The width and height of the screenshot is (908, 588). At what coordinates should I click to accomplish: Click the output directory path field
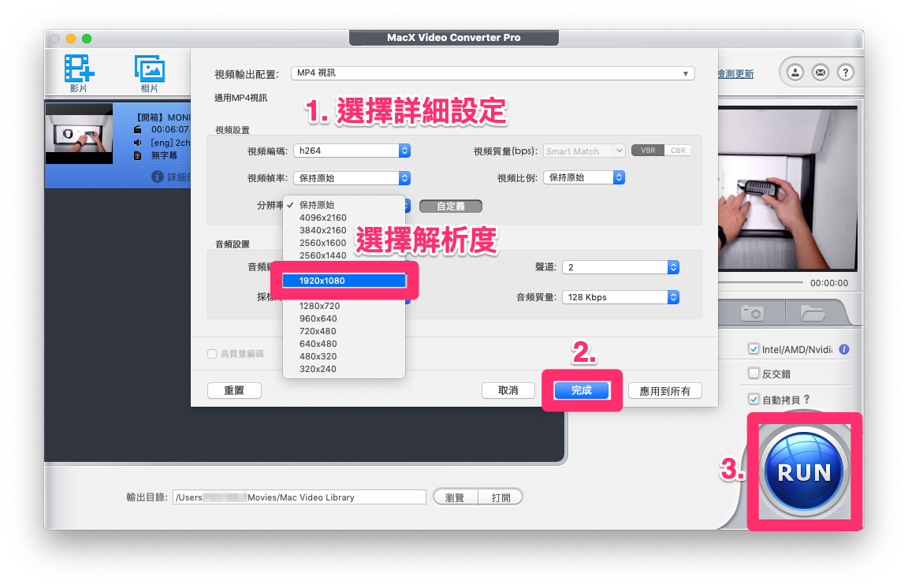(300, 497)
